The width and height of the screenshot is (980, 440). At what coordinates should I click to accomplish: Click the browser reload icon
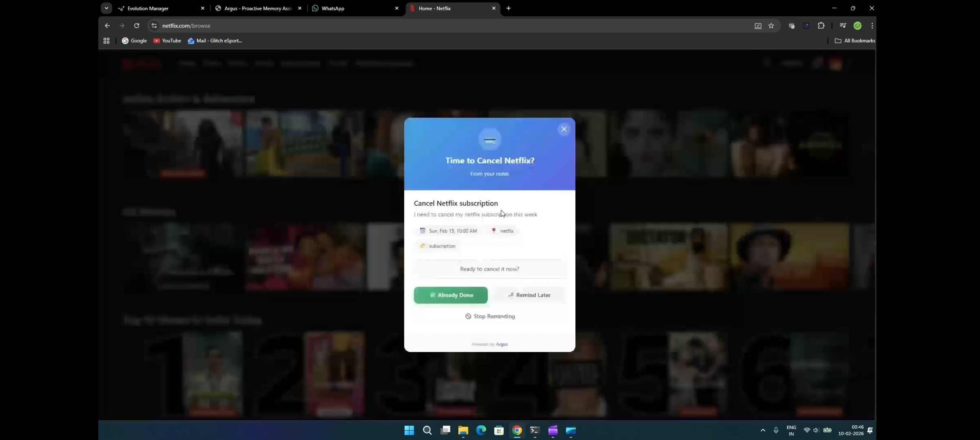point(137,26)
